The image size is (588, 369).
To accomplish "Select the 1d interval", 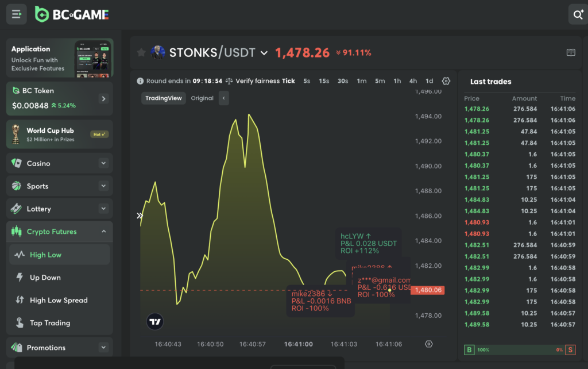I will [x=430, y=81].
